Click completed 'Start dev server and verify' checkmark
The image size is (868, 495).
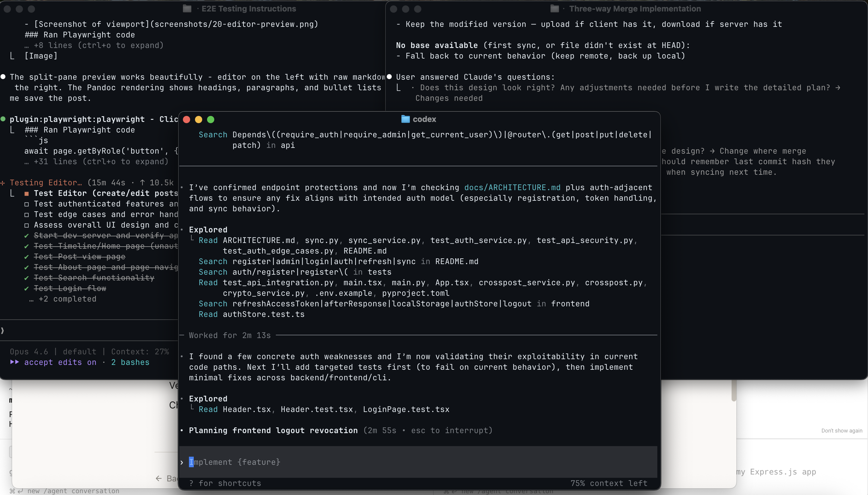27,236
